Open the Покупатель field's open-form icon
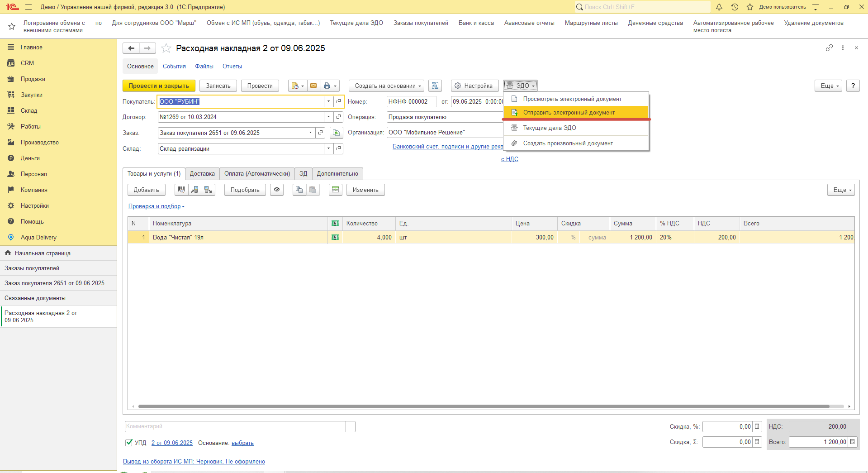Image resolution: width=868 pixels, height=473 pixels. click(x=338, y=101)
